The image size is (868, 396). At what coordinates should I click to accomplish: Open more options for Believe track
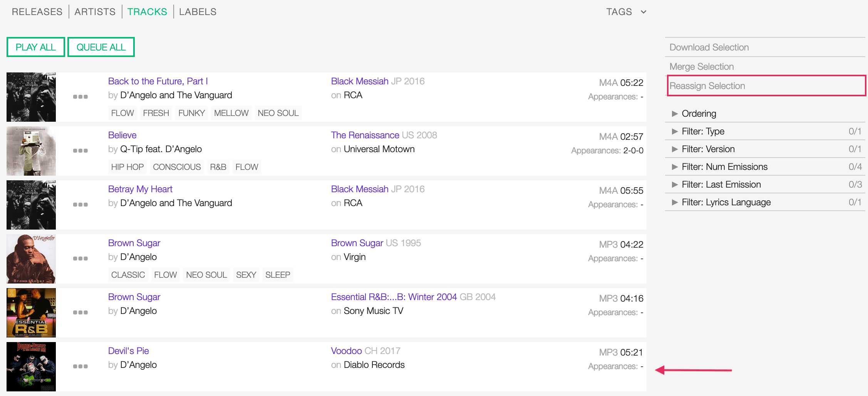tap(80, 151)
